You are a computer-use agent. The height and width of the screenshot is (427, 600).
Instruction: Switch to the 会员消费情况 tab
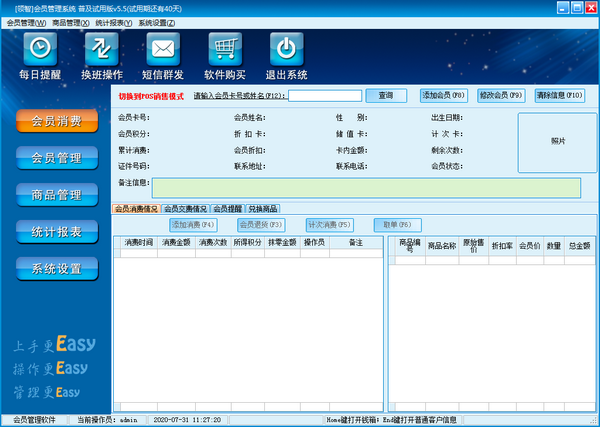pos(136,209)
